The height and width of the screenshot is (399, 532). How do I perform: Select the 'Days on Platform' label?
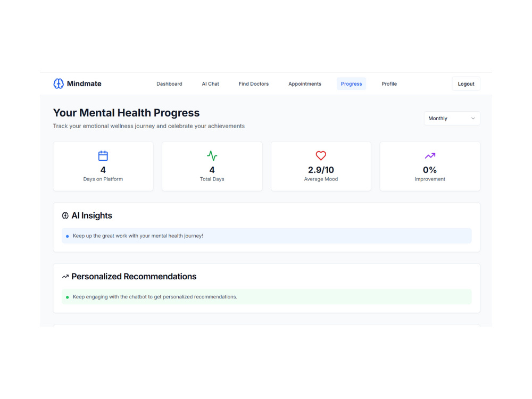[103, 179]
